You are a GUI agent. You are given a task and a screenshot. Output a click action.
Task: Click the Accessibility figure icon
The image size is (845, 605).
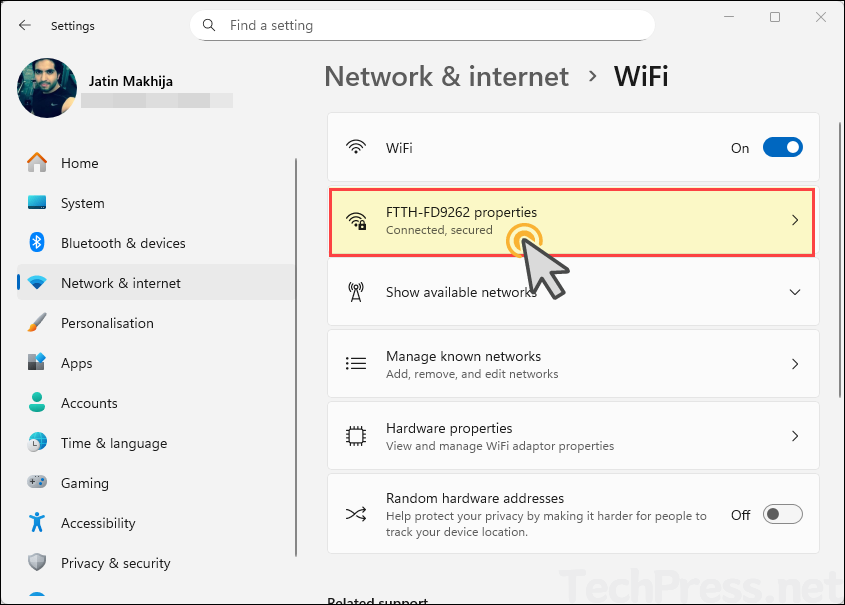pyautogui.click(x=37, y=523)
